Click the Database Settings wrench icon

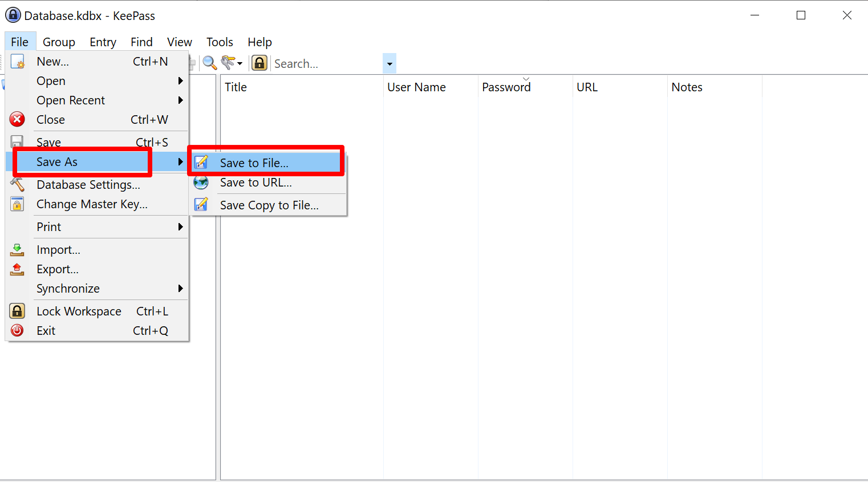[x=17, y=184]
